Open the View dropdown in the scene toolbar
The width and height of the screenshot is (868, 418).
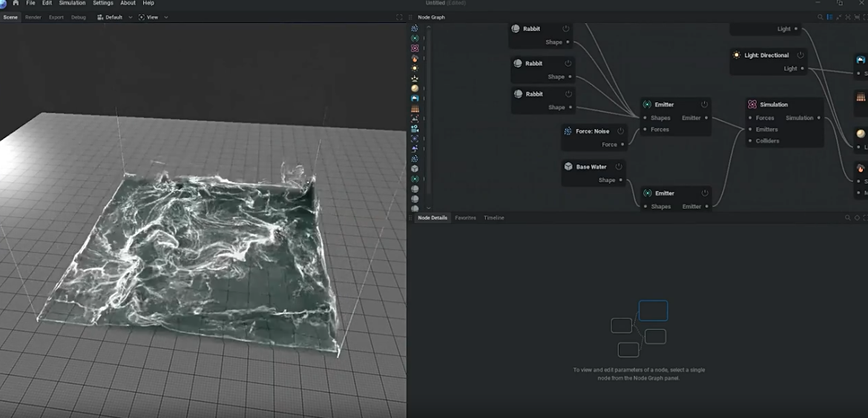(153, 17)
